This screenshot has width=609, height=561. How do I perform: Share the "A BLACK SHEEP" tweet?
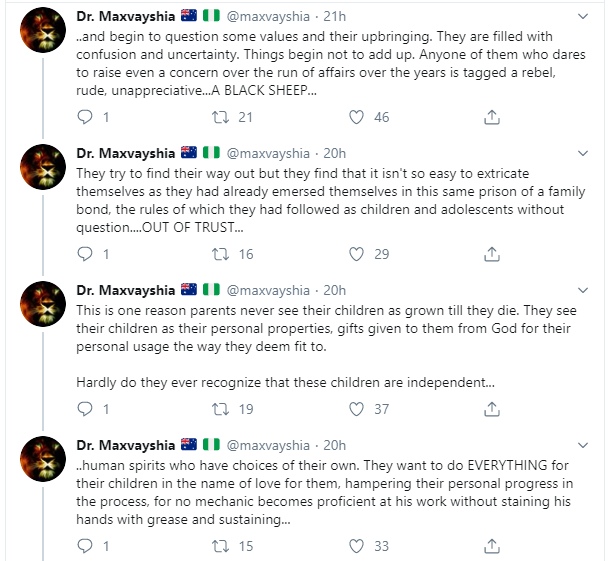click(x=491, y=118)
